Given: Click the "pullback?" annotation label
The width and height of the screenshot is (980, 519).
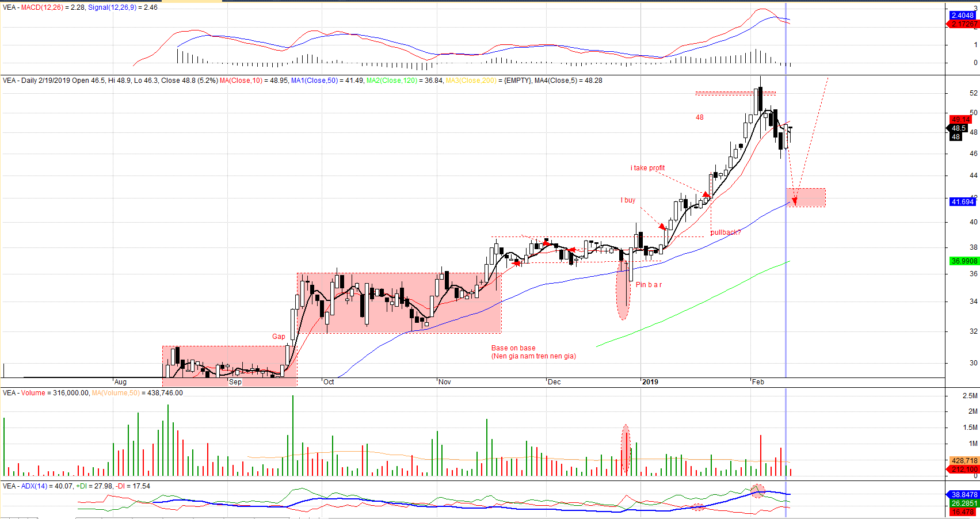Looking at the screenshot, I should pos(726,232).
